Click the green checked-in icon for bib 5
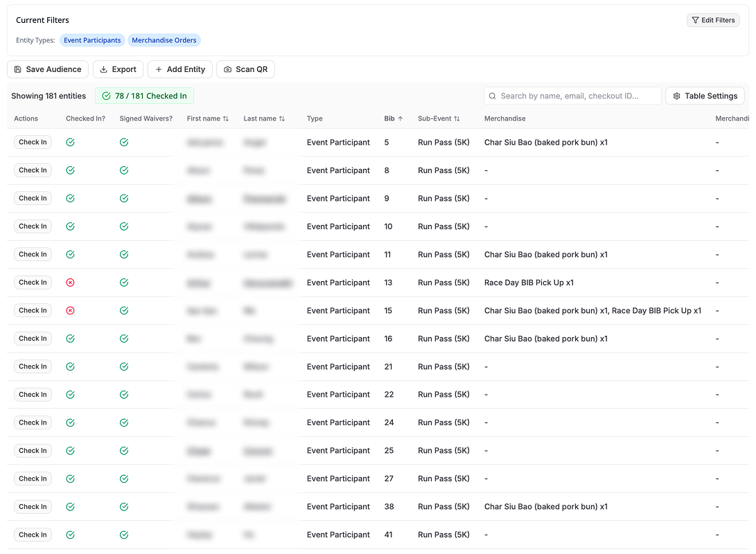The image size is (756, 554). [70, 142]
